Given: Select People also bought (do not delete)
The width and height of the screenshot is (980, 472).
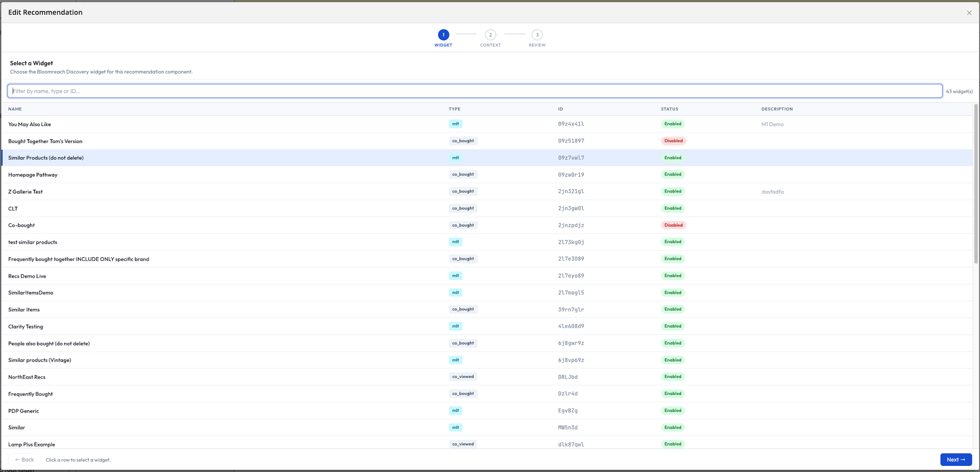Looking at the screenshot, I should click(487, 343).
